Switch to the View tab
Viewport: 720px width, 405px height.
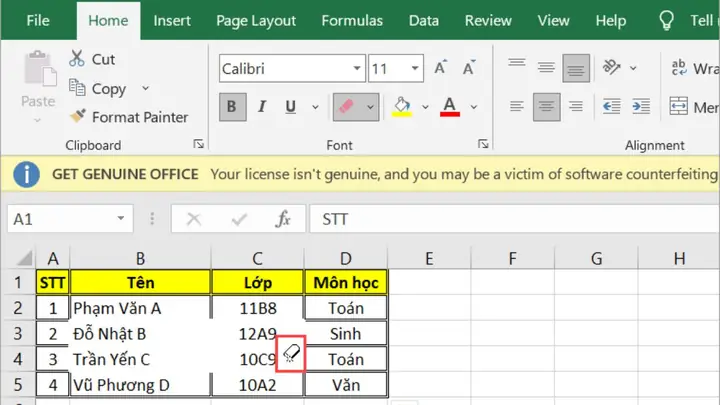pyautogui.click(x=553, y=20)
